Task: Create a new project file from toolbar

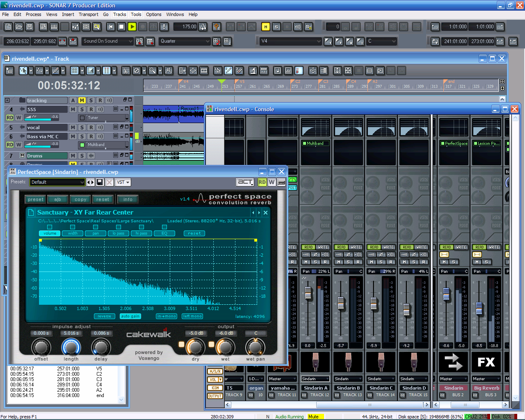Action: click(8, 27)
